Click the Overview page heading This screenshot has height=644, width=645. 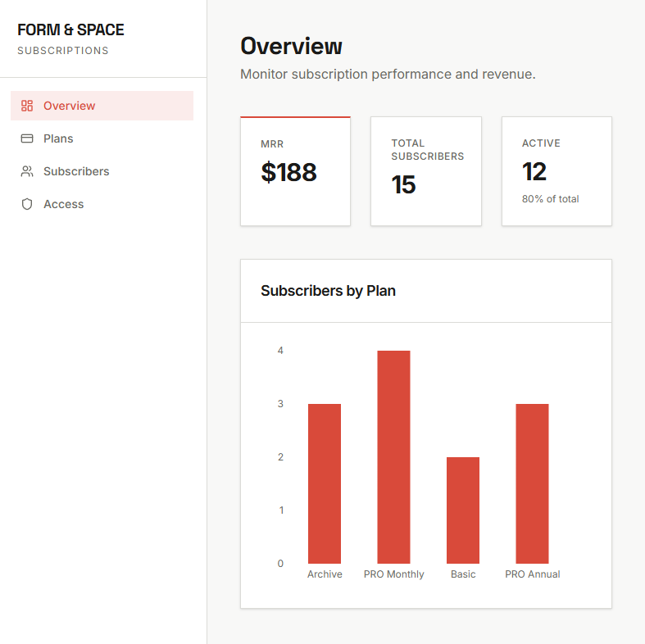coord(291,46)
